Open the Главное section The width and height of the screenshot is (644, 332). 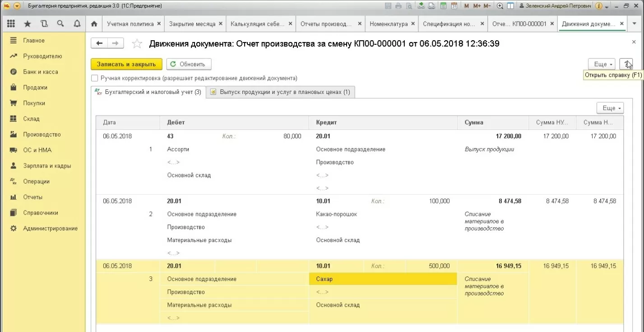(34, 41)
